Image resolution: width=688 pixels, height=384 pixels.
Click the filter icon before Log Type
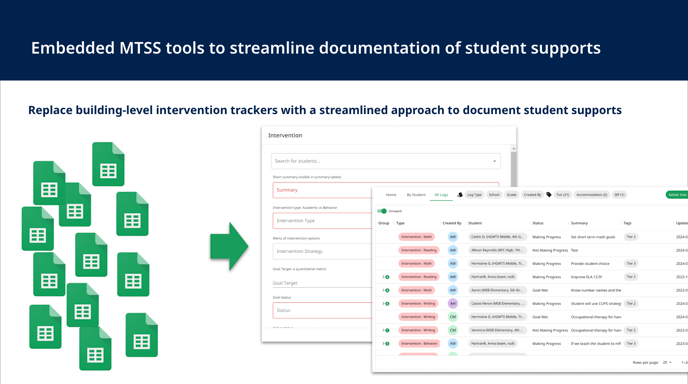[x=460, y=195]
